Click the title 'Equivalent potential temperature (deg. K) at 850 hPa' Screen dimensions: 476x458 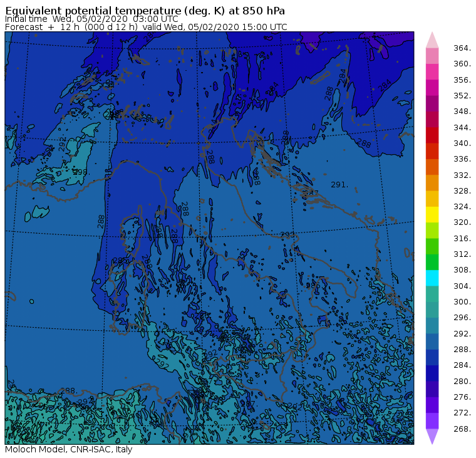point(145,11)
